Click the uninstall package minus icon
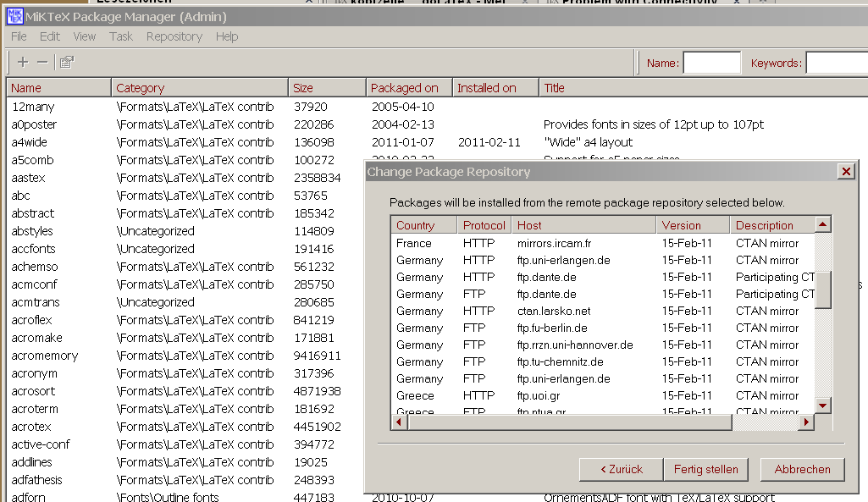The image size is (868, 502). pos(42,62)
